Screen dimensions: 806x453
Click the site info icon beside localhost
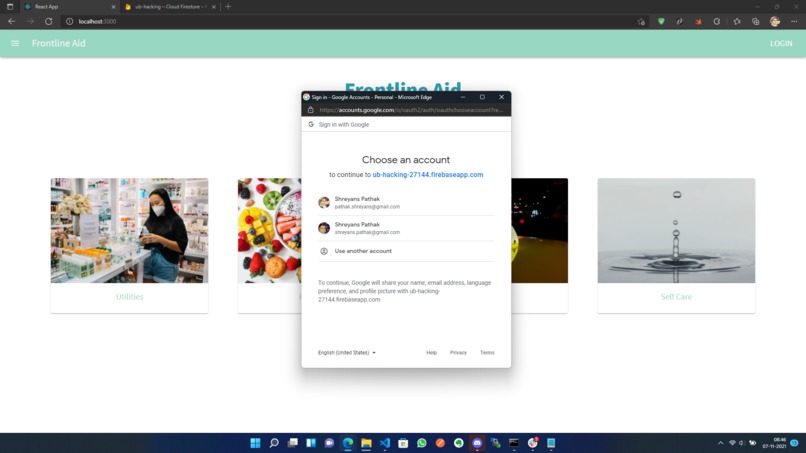click(x=69, y=22)
